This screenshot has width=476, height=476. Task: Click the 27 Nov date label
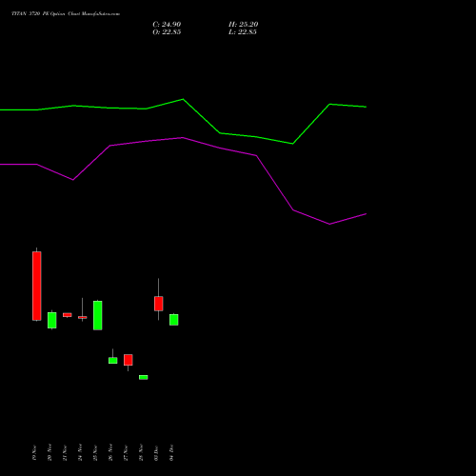[126, 452]
